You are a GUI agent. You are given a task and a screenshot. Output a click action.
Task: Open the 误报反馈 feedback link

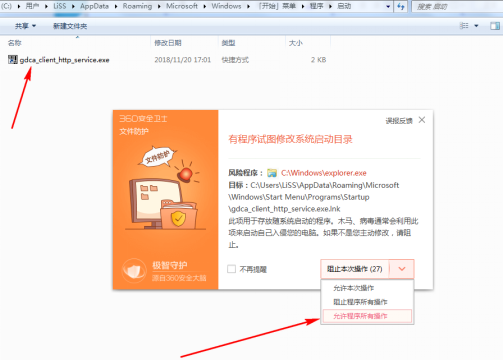click(x=399, y=121)
